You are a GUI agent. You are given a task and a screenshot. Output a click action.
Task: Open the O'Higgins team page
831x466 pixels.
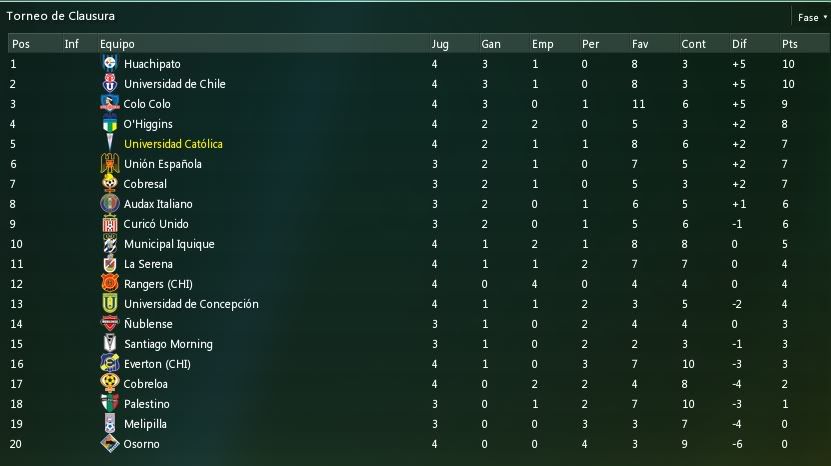pyautogui.click(x=148, y=124)
